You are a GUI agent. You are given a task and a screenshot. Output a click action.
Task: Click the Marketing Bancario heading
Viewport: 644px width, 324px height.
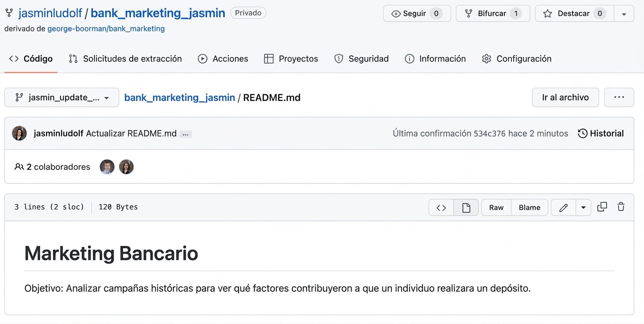click(x=111, y=253)
